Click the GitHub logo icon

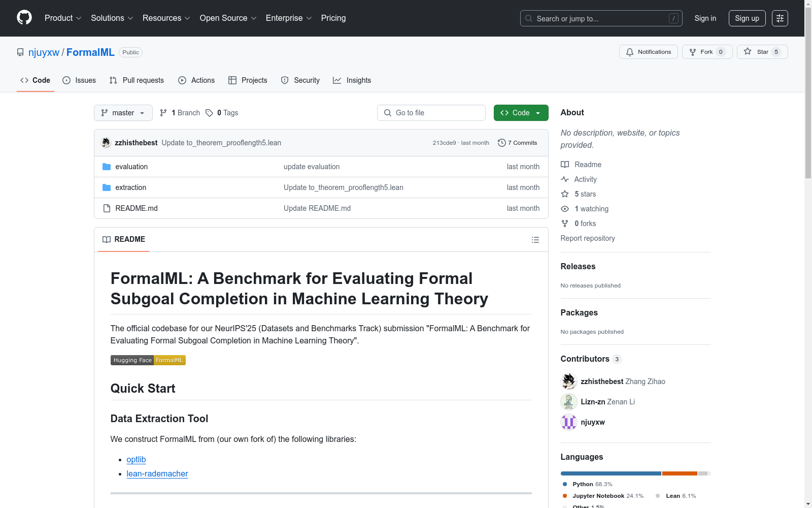(x=24, y=18)
